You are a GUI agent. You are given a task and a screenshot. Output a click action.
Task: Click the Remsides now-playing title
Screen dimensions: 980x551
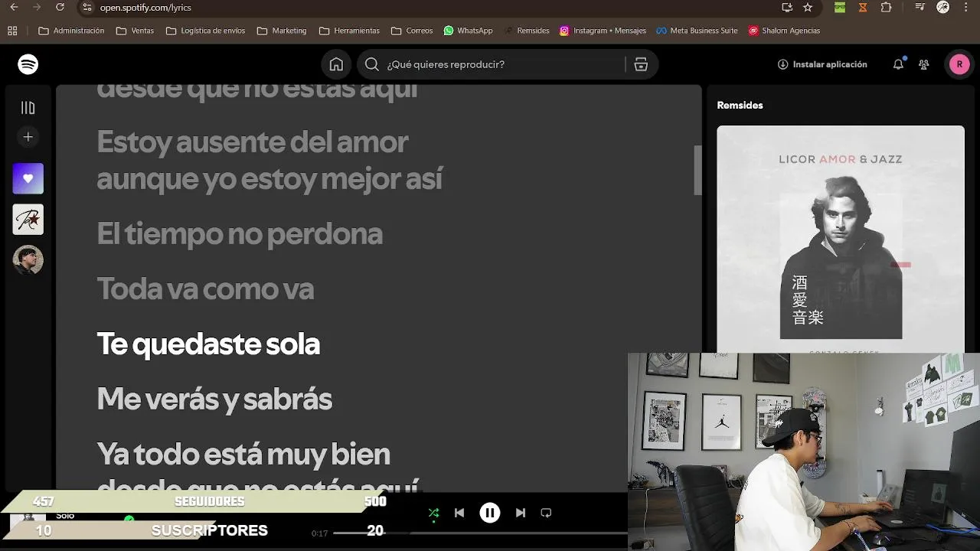[740, 106]
